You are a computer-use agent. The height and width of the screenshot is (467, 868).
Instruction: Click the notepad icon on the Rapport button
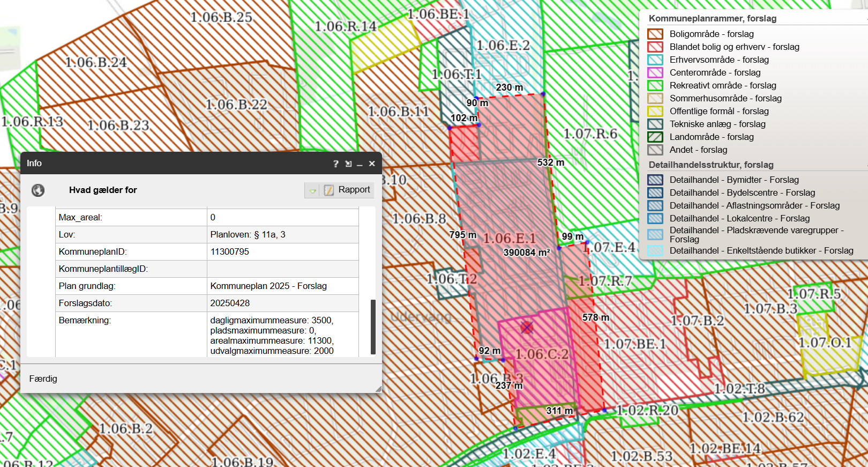[329, 190]
